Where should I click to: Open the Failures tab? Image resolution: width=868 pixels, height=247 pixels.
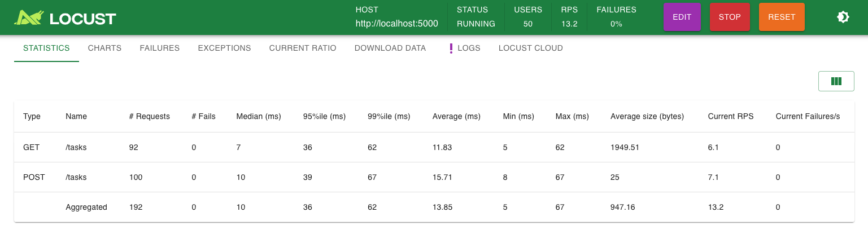coord(159,48)
